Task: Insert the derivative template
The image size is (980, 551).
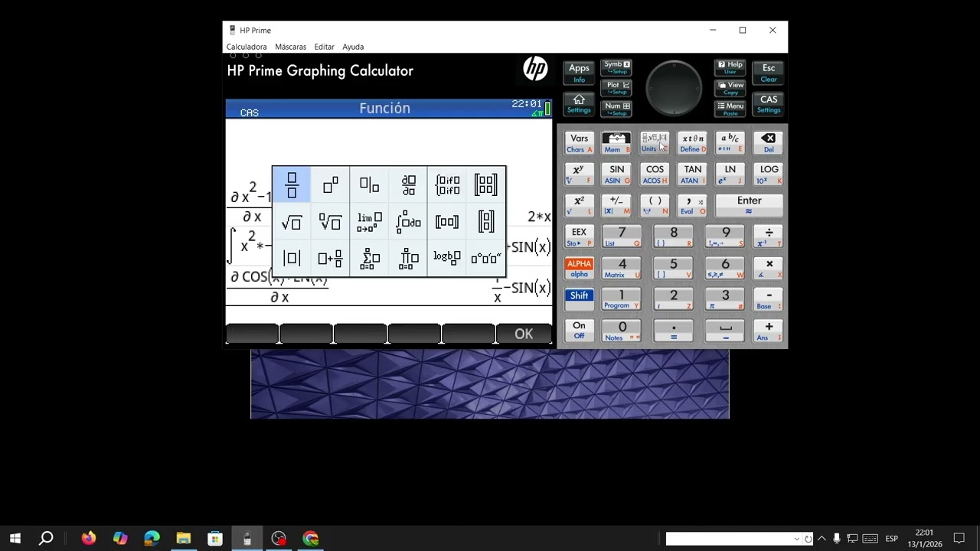Action: pos(408,185)
